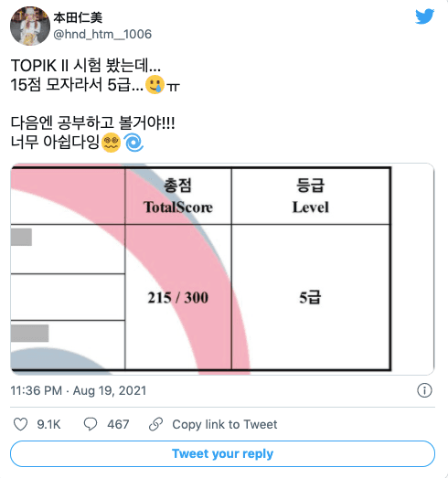Click the blue cyclone swirl emoji
Viewport: 448px width, 478px height.
(x=133, y=143)
